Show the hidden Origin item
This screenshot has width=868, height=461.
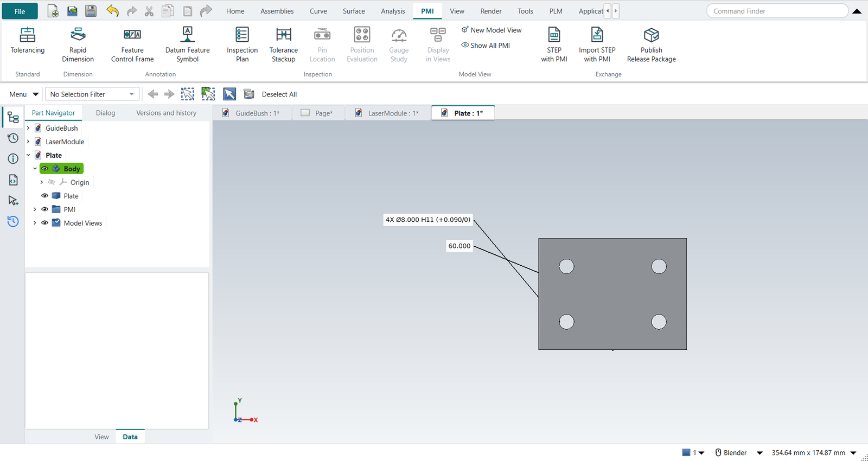tap(52, 182)
